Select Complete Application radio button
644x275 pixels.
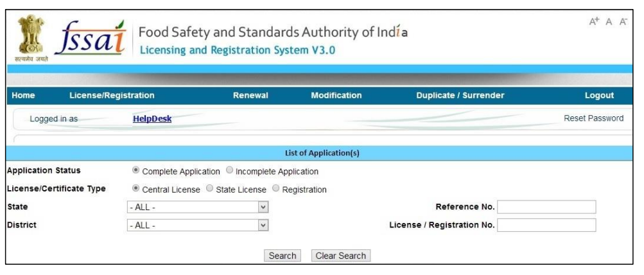pyautogui.click(x=135, y=171)
